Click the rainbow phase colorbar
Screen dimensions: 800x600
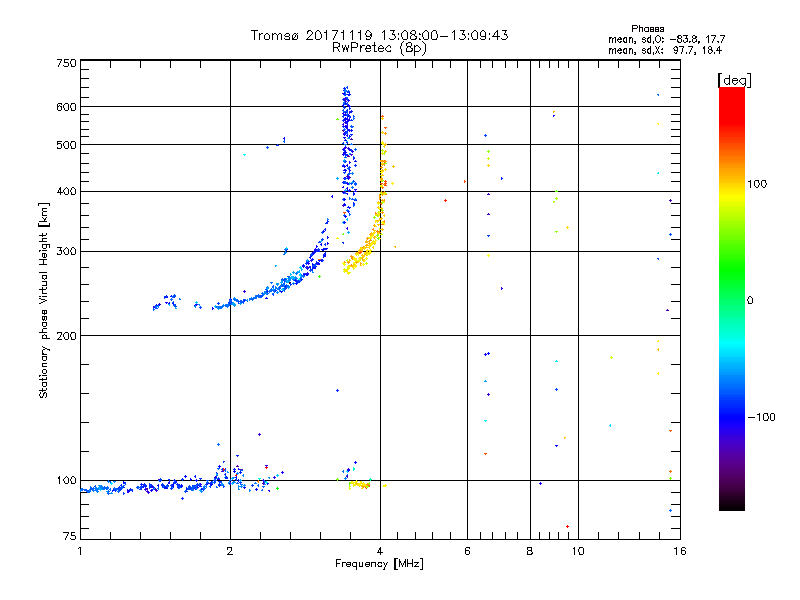tap(732, 298)
